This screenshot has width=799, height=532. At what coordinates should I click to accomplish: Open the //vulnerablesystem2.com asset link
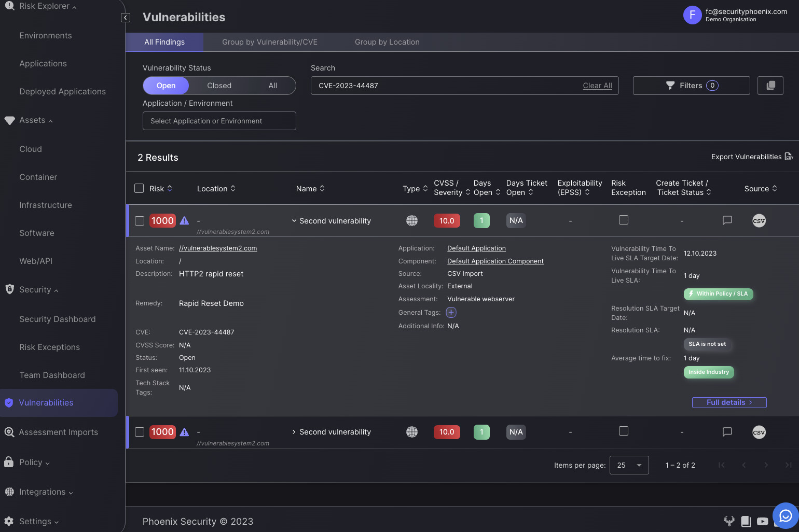218,248
